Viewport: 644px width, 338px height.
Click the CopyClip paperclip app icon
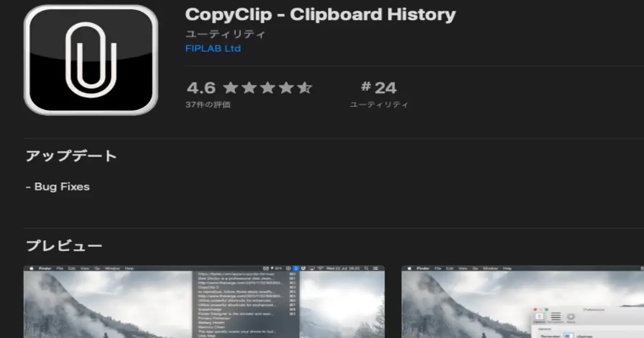(x=91, y=60)
